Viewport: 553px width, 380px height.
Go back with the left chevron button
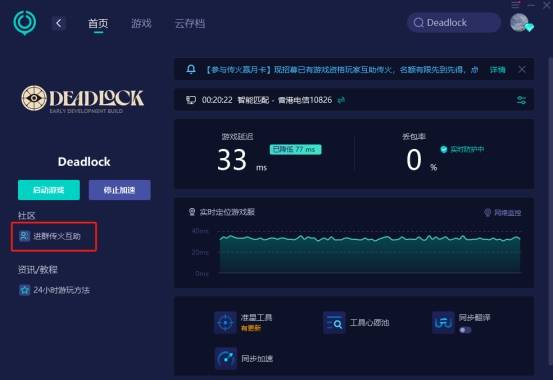coord(59,23)
